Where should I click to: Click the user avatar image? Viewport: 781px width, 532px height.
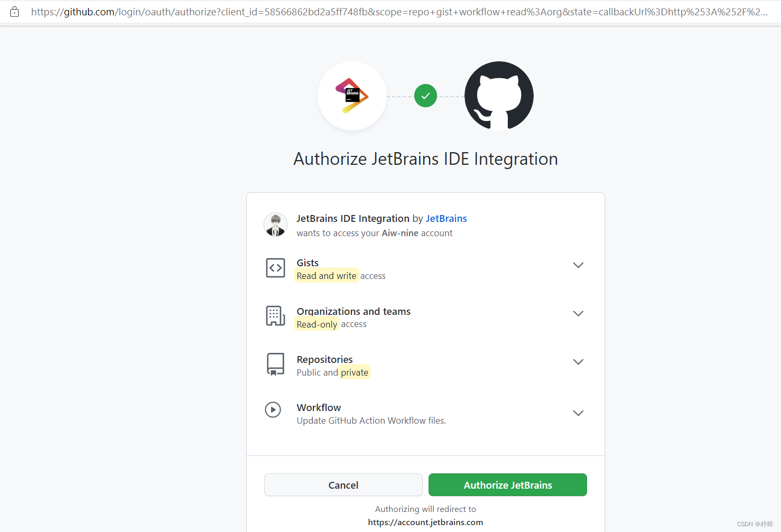[275, 225]
